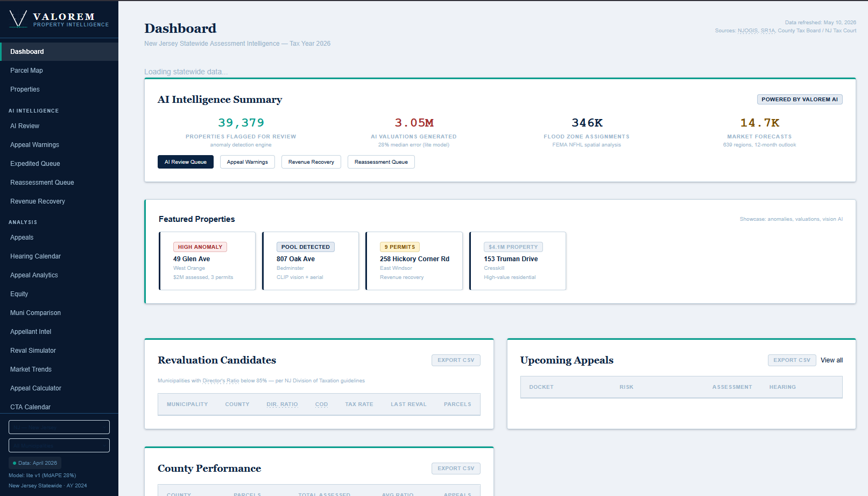Image resolution: width=868 pixels, height=496 pixels.
Task: Open CTA Calendar in the sidebar
Action: click(x=59, y=407)
